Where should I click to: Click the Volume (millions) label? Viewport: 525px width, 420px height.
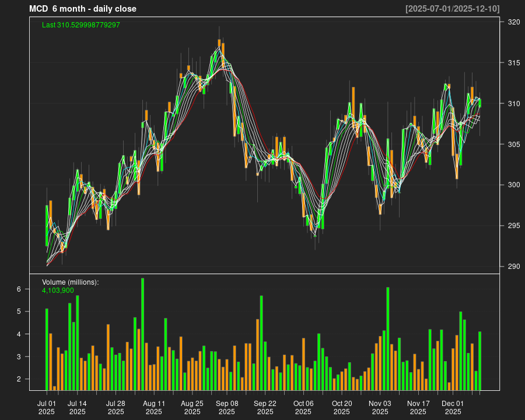point(71,282)
